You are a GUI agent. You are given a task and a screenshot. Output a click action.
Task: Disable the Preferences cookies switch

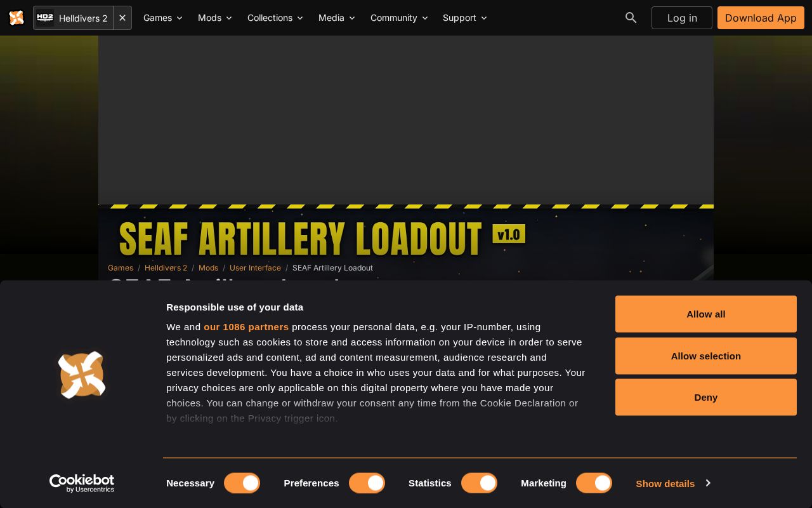point(367,483)
